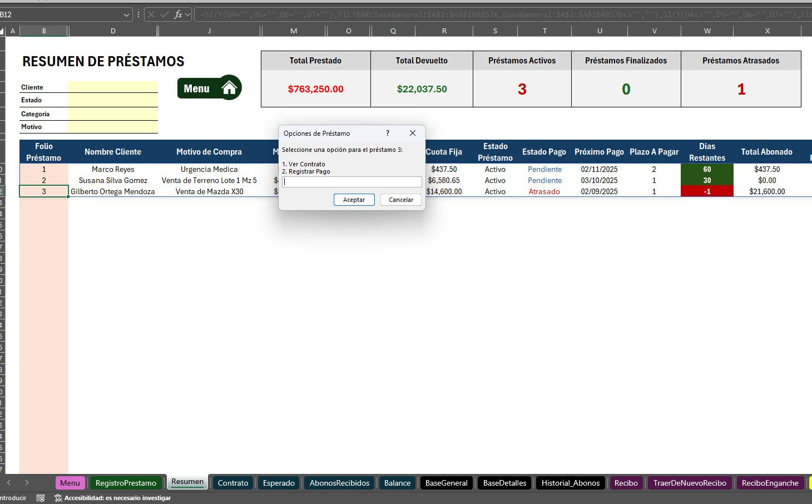Open the Historial_Abonos sheet tab
Screen dimensions: 812x504
point(570,483)
